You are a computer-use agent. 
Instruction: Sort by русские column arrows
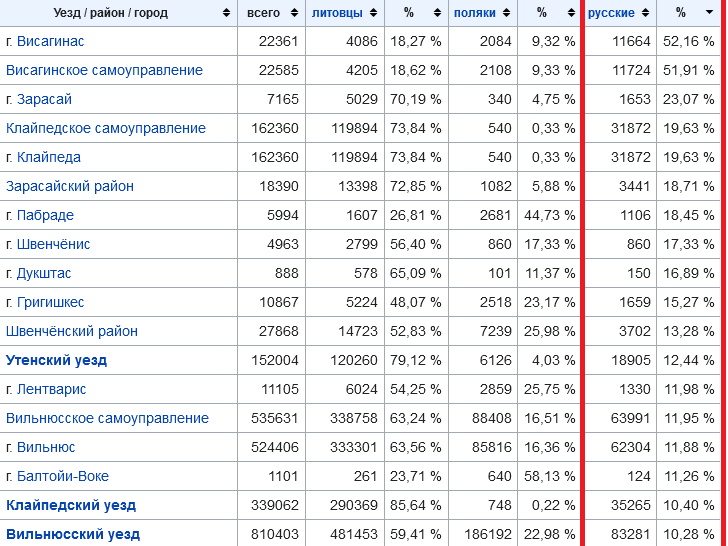coord(646,13)
